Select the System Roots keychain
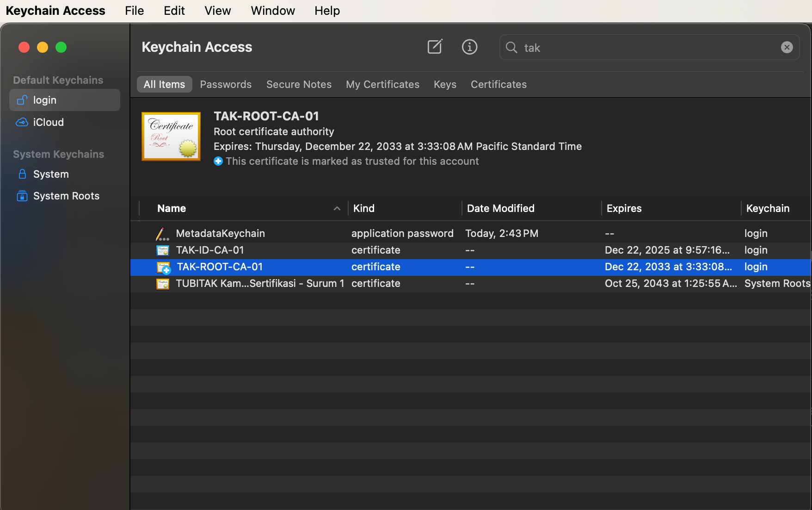This screenshot has width=812, height=510. point(65,196)
